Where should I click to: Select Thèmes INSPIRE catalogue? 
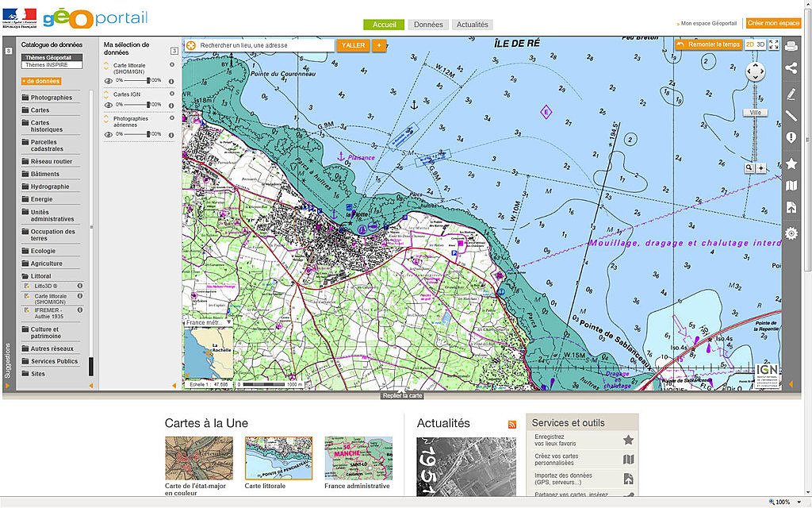(x=52, y=65)
